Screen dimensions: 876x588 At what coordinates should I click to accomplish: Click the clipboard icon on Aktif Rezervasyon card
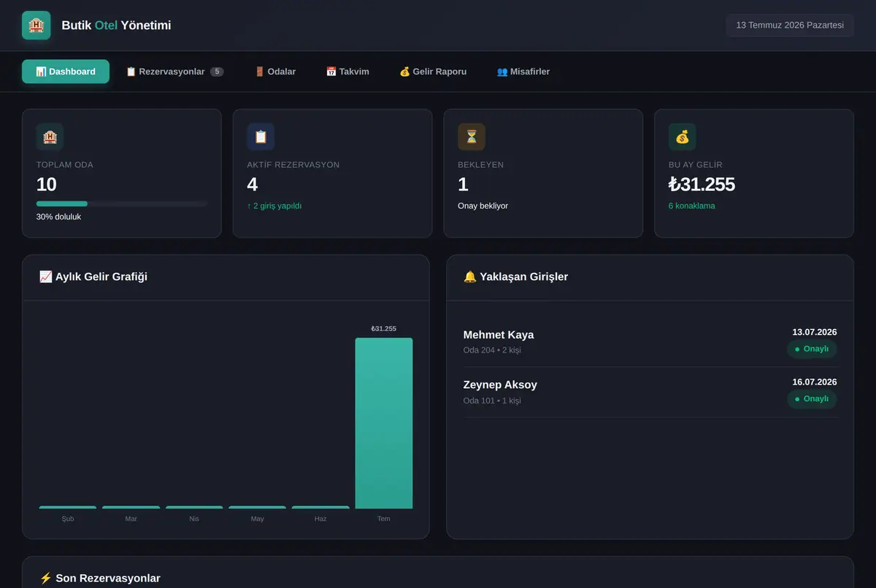(261, 136)
